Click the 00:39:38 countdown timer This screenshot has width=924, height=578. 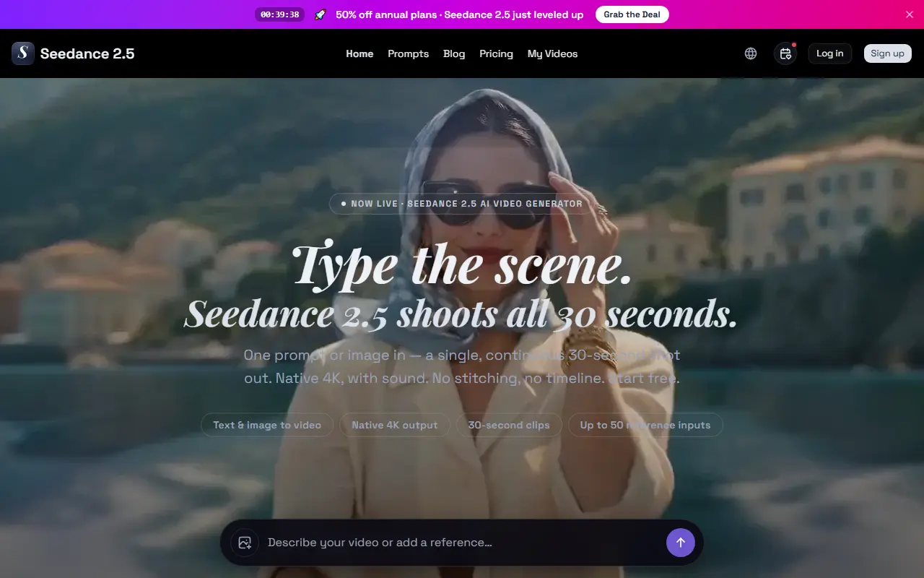pyautogui.click(x=280, y=14)
